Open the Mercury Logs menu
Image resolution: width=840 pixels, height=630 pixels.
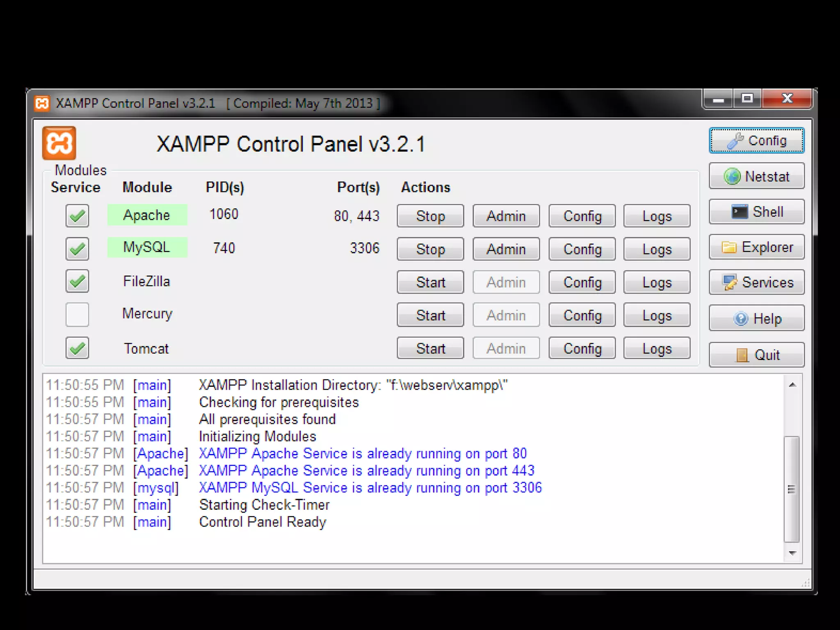click(657, 315)
